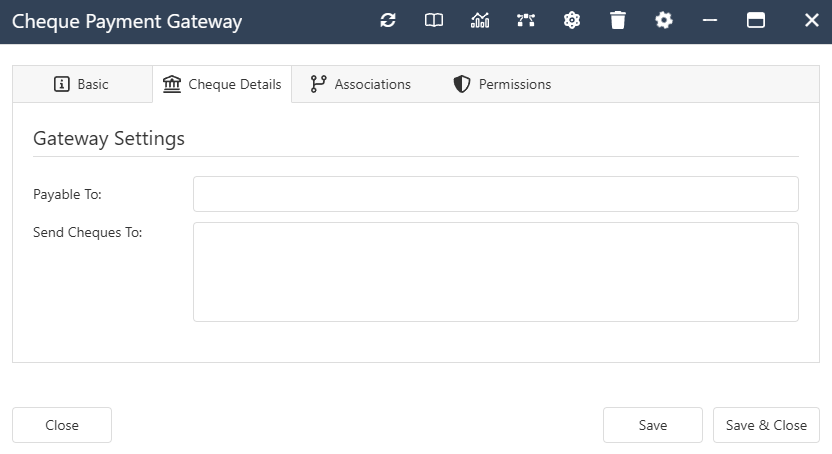
Task: Minimize the Cheque Payment Gateway window
Action: coord(710,21)
